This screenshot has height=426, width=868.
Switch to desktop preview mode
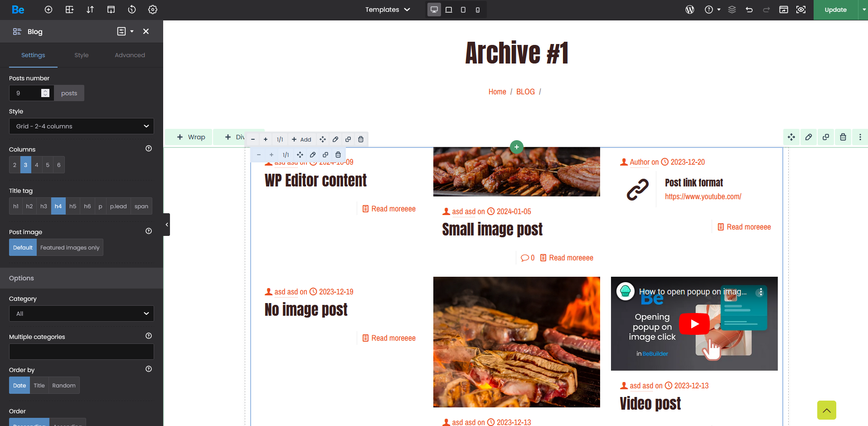tap(434, 10)
